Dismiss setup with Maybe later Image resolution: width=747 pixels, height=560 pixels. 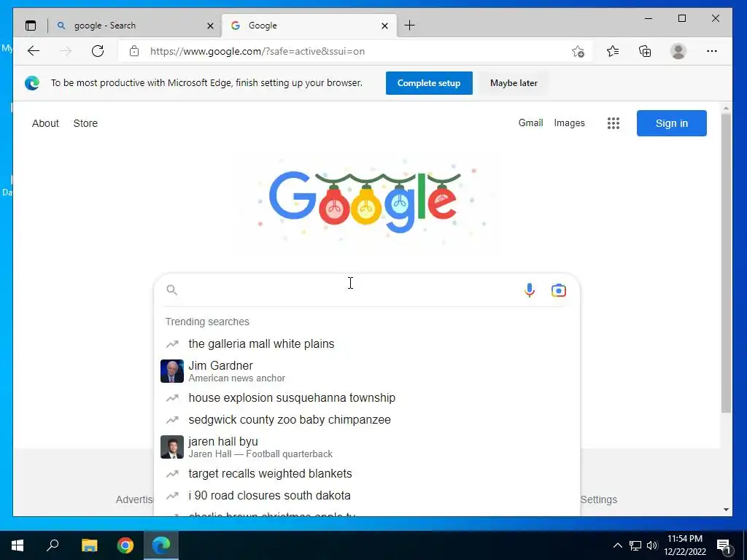coord(514,83)
